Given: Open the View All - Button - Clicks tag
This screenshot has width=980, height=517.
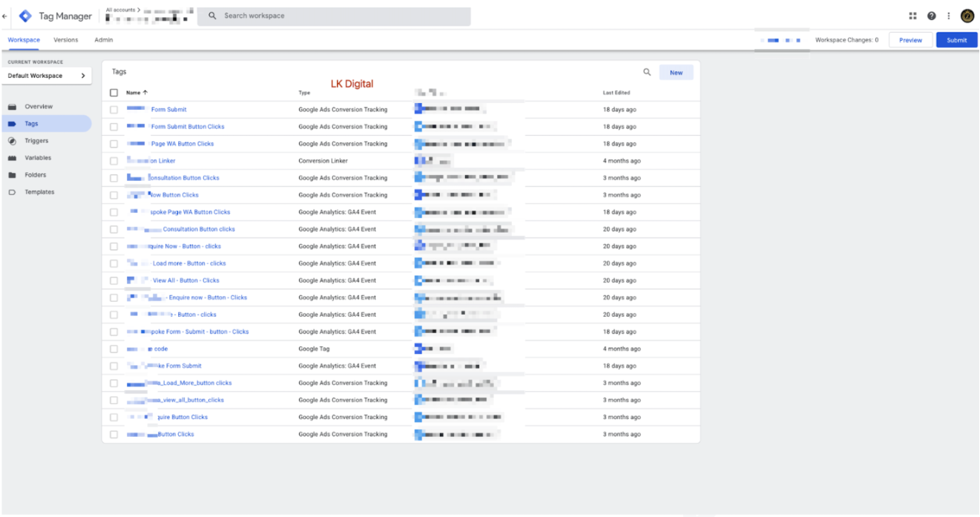Looking at the screenshot, I should pos(186,280).
